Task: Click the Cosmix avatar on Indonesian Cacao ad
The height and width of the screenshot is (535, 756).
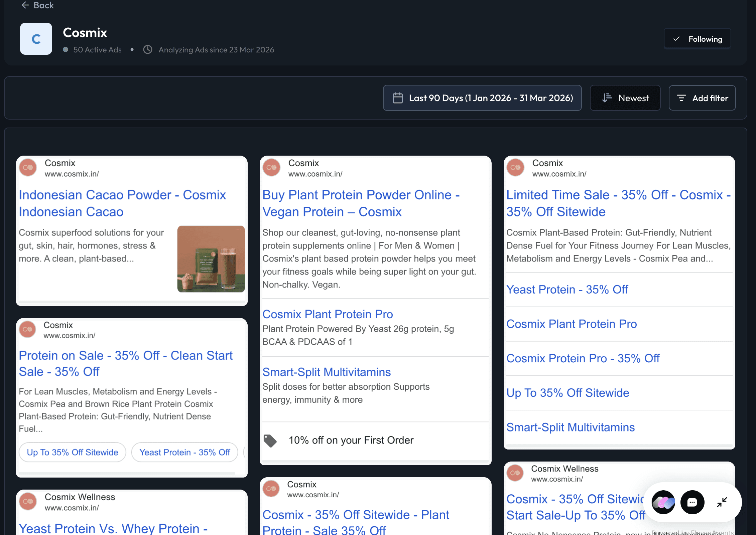Action: (x=28, y=167)
